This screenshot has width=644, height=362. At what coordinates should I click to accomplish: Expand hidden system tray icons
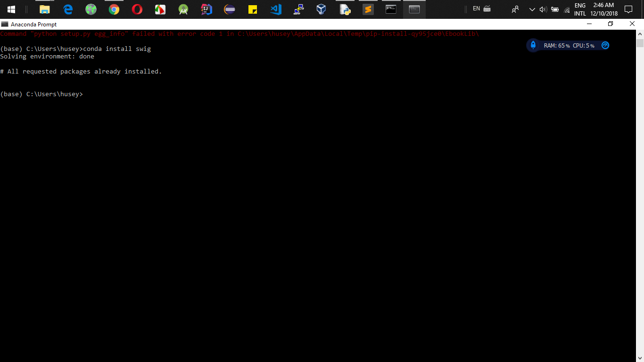pyautogui.click(x=532, y=9)
